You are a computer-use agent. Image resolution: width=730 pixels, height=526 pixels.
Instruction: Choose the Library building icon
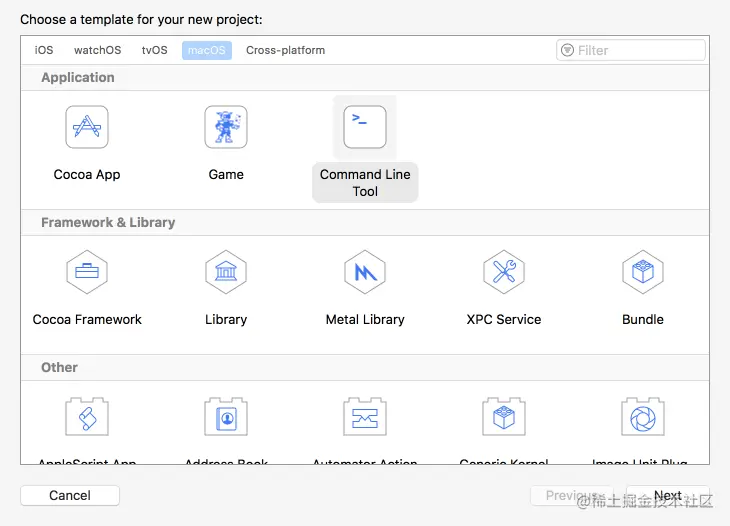[x=226, y=272]
